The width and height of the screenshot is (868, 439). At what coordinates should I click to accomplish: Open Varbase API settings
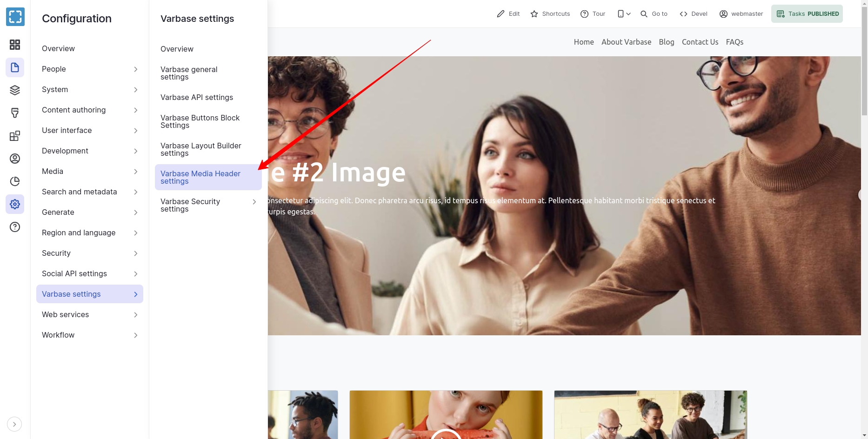(197, 98)
